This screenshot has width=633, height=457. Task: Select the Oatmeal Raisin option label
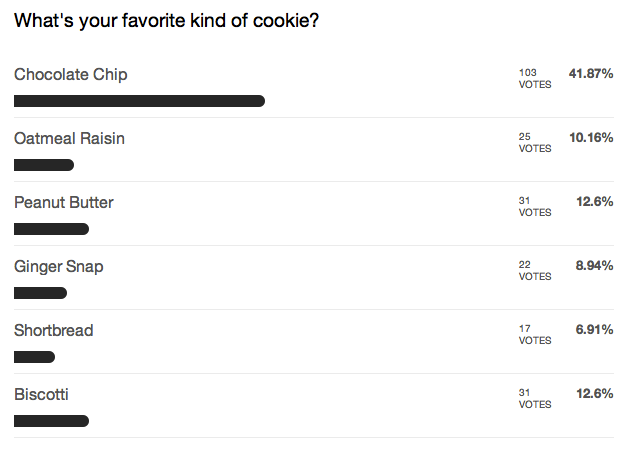(x=69, y=139)
